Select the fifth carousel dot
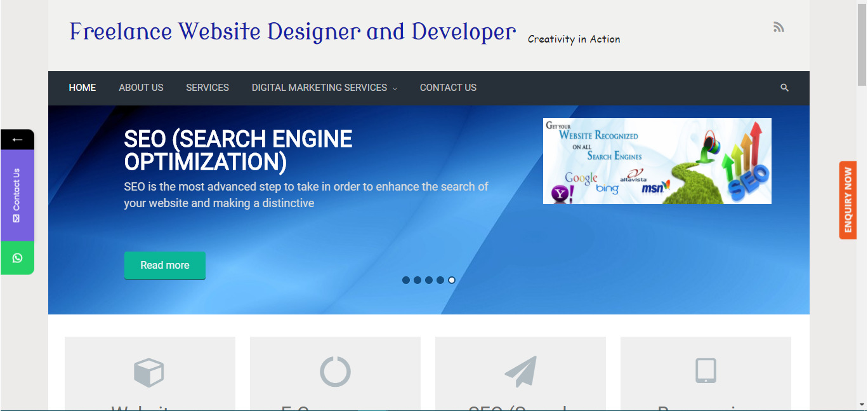This screenshot has width=868, height=411. (452, 280)
